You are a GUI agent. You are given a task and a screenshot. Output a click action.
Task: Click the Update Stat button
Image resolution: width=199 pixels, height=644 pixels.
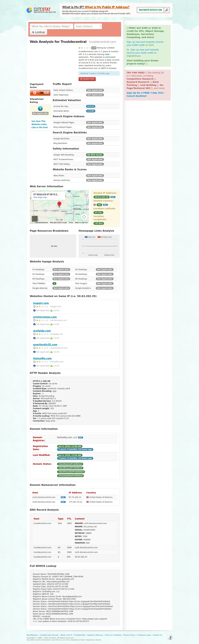(87, 79)
